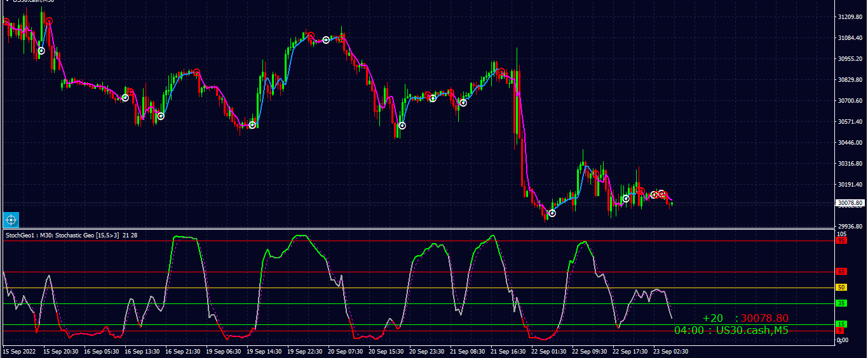
Task: Select the red 95 level label
Action: 841,241
